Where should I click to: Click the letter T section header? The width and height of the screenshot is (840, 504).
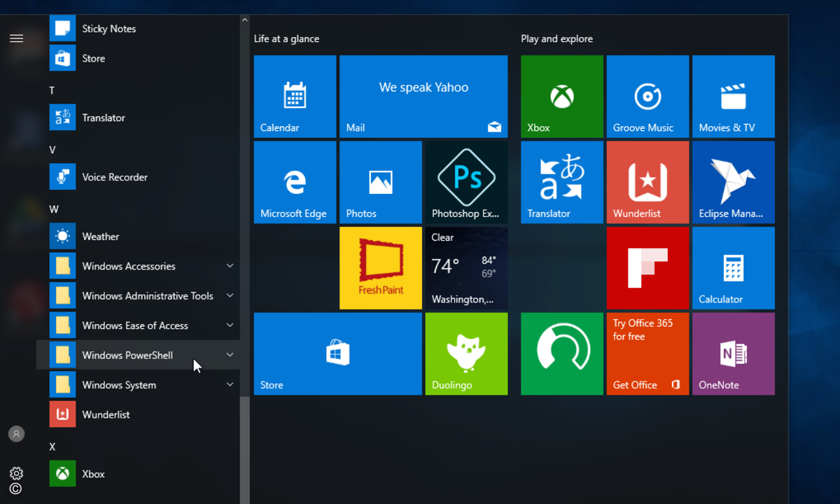[x=52, y=90]
